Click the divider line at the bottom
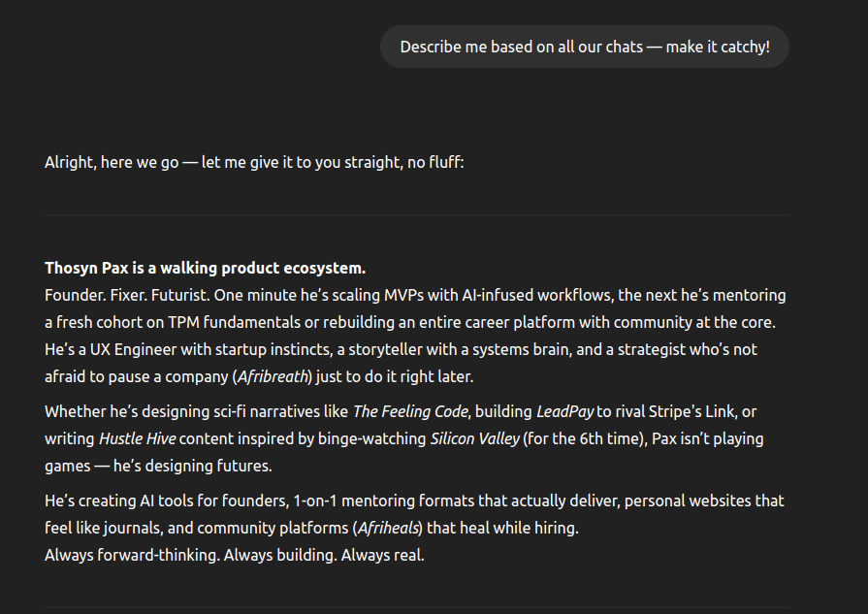The width and height of the screenshot is (868, 614). pyautogui.click(x=416, y=608)
